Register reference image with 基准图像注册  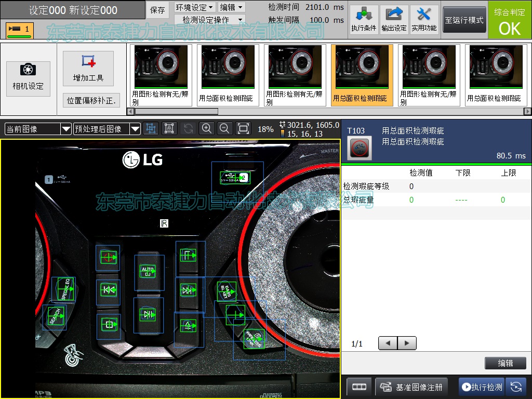pyautogui.click(x=411, y=387)
